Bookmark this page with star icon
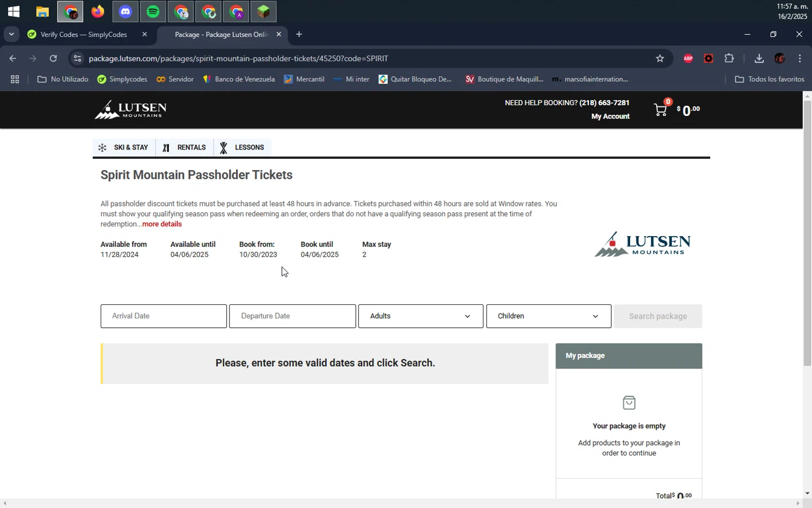Screen dimensions: 812x508 660,58
